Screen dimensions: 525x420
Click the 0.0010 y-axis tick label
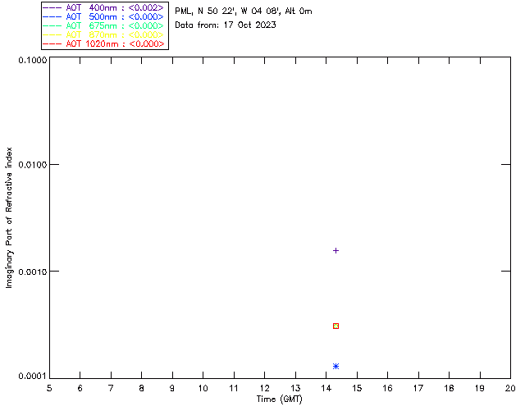click(x=33, y=272)
